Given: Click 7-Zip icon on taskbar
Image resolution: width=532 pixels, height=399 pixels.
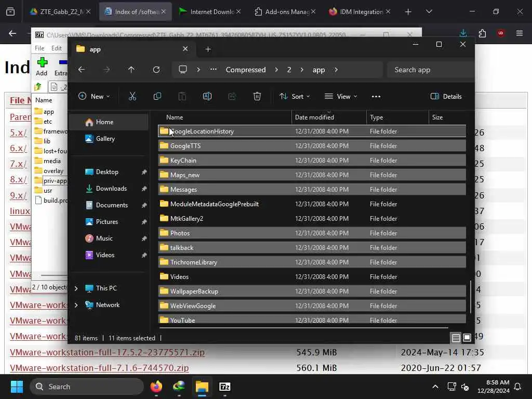Looking at the screenshot, I should coord(224,387).
